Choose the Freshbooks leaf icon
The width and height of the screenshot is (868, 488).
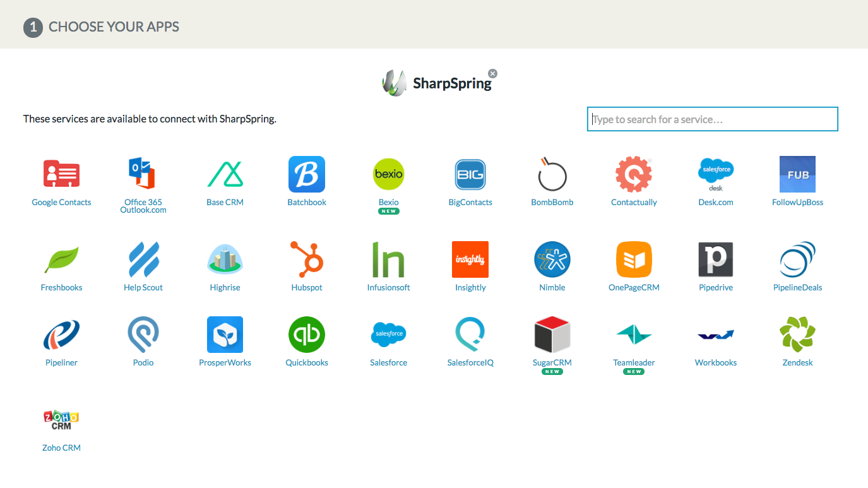pos(61,259)
